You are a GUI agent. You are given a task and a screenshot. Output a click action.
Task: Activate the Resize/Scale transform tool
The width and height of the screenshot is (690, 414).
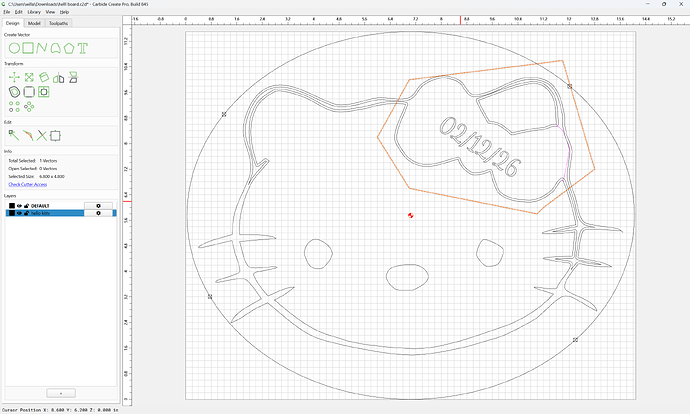point(29,77)
